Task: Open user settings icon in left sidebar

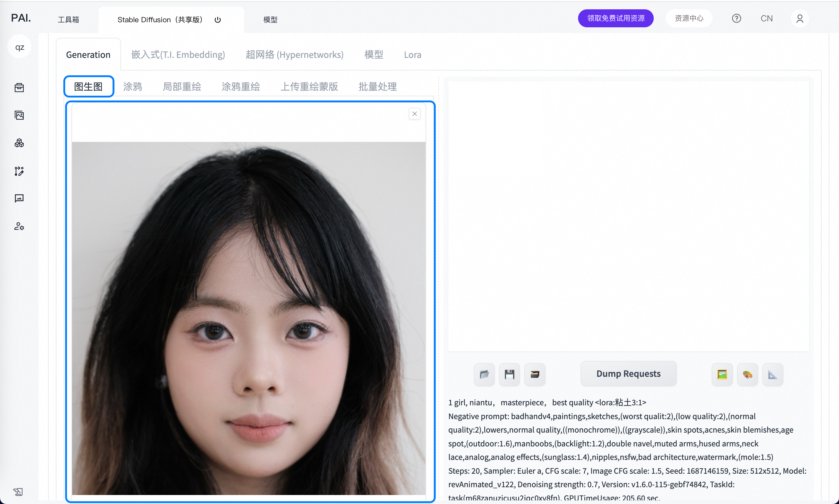Action: (x=19, y=226)
